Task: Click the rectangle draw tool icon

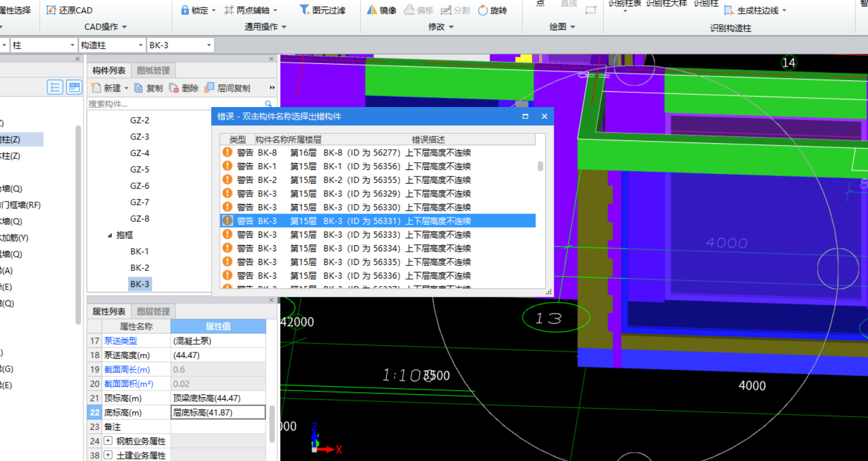Action: (x=591, y=9)
